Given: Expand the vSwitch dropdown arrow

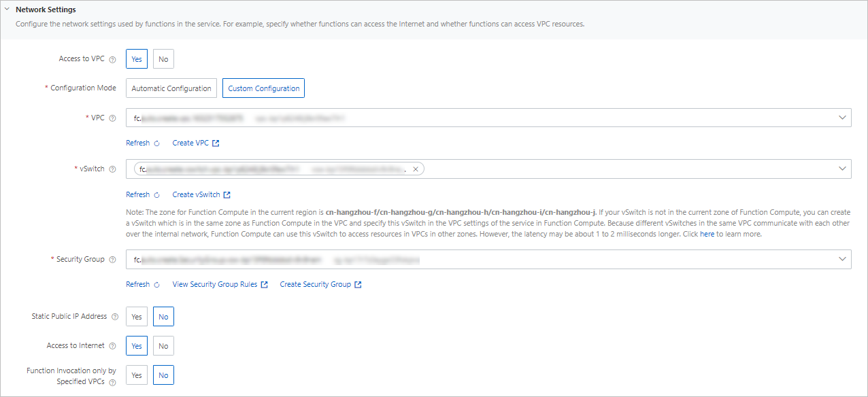Looking at the screenshot, I should tap(843, 169).
